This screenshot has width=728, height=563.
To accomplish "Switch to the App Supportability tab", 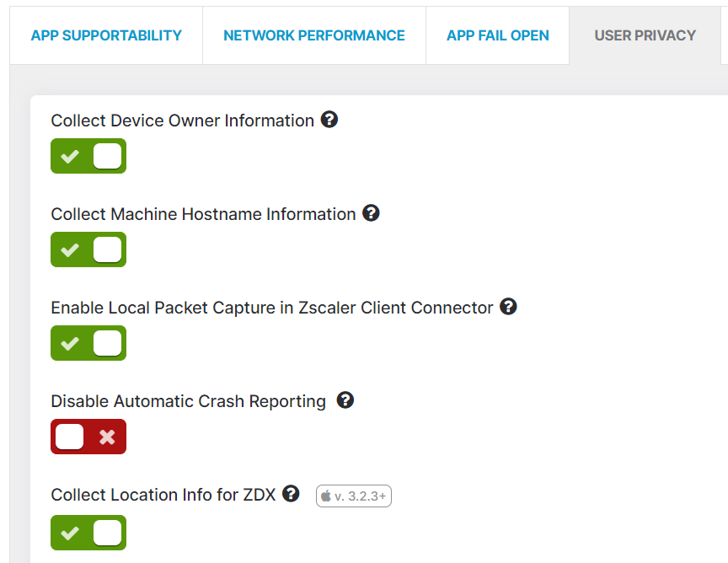I will pos(106,35).
